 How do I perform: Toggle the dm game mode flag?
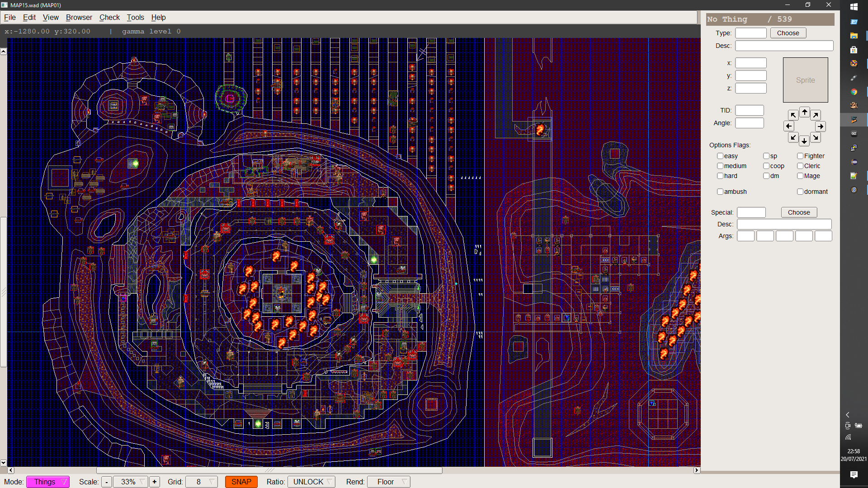[766, 176]
